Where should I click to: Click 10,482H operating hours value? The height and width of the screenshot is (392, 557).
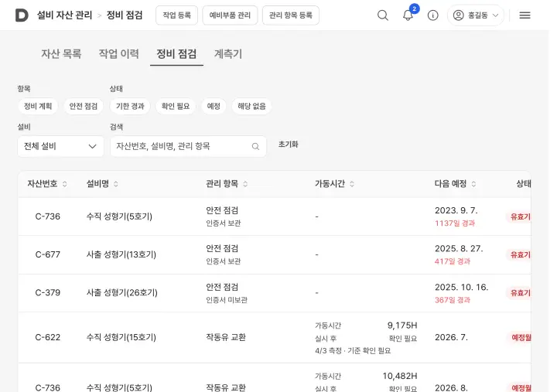(x=400, y=376)
